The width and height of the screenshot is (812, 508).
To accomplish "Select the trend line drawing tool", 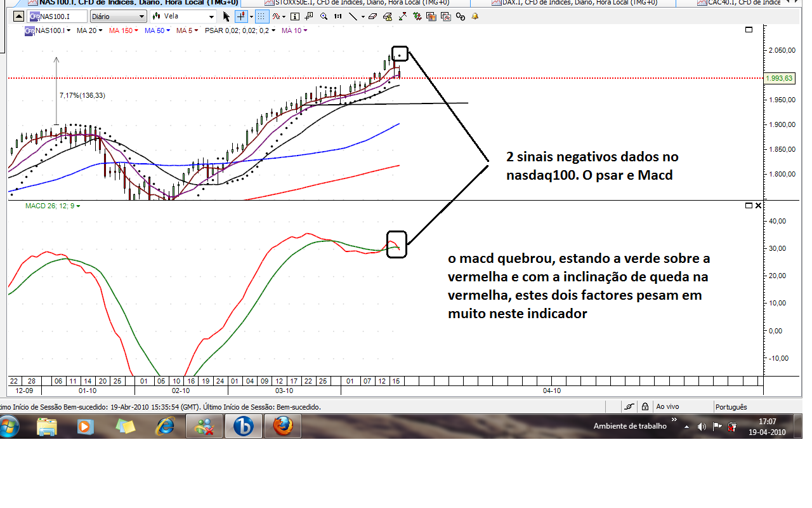I will coord(353,17).
